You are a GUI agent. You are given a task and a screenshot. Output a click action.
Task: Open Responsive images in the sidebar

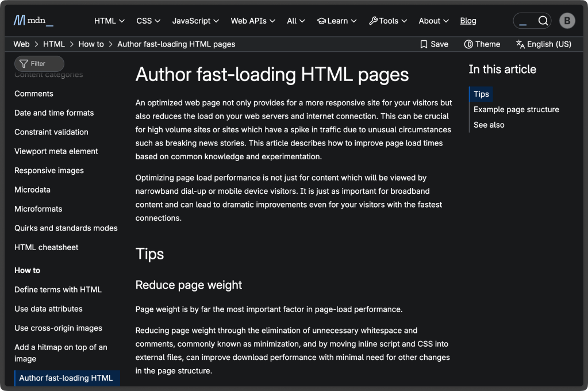coord(49,170)
